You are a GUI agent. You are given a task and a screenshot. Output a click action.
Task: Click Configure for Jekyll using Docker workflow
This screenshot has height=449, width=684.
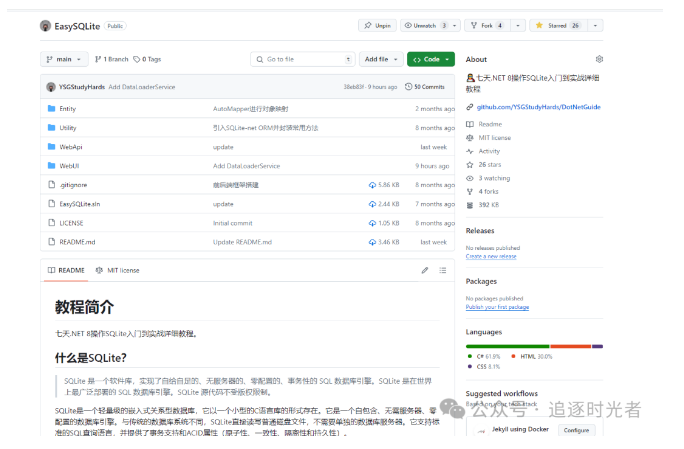click(x=576, y=430)
